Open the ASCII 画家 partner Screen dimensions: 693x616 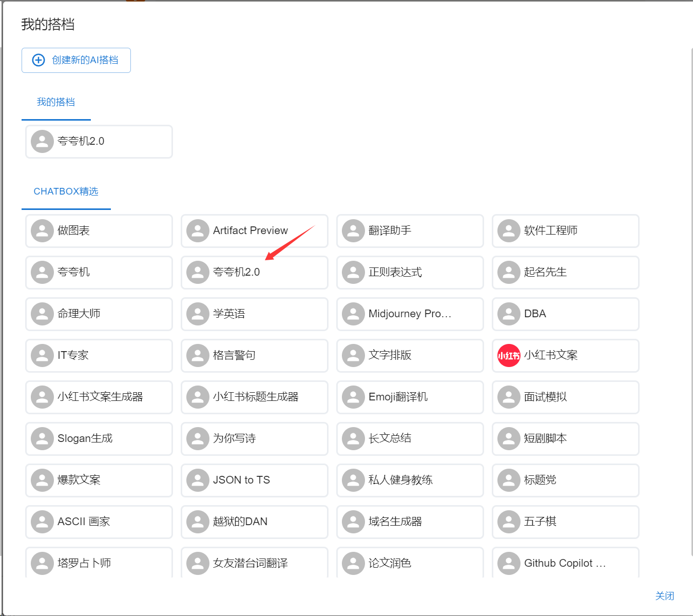[x=99, y=522]
